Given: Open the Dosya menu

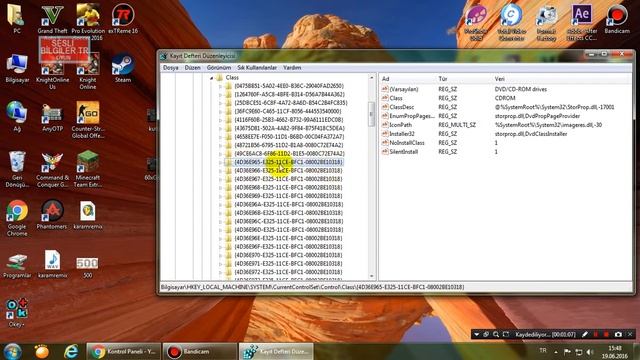Looking at the screenshot, I should click(x=171, y=68).
